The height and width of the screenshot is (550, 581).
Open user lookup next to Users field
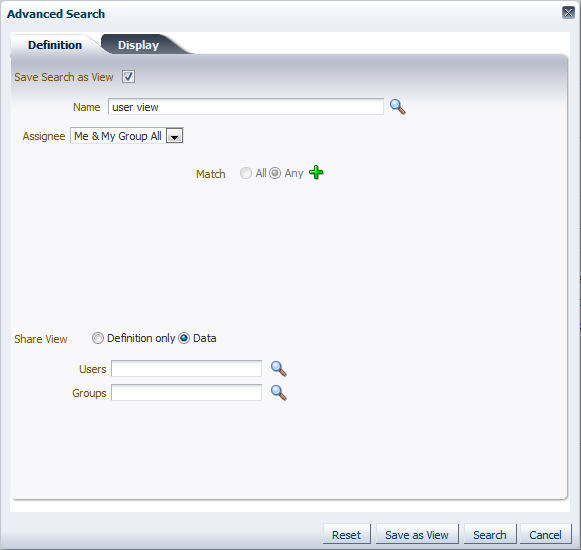tap(279, 369)
